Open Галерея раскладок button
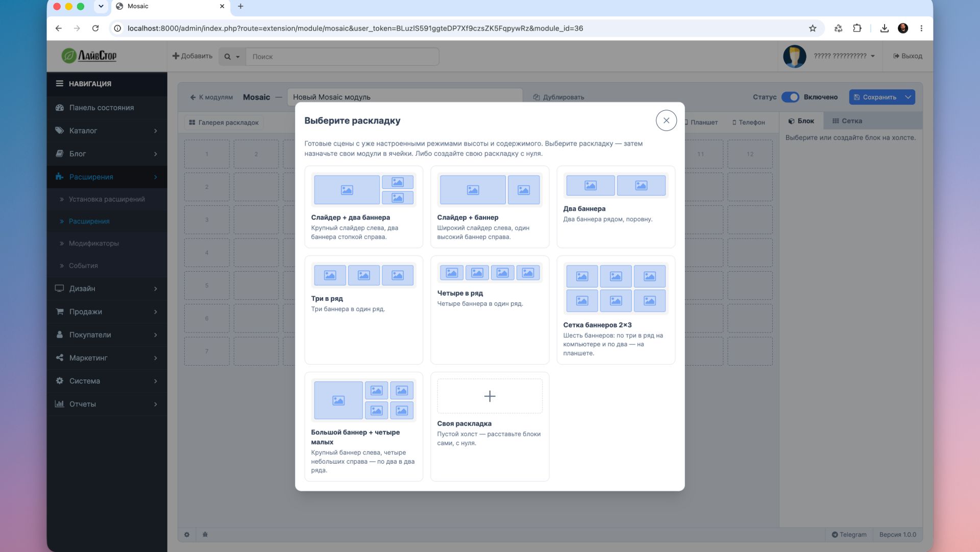The image size is (980, 552). coord(224,123)
